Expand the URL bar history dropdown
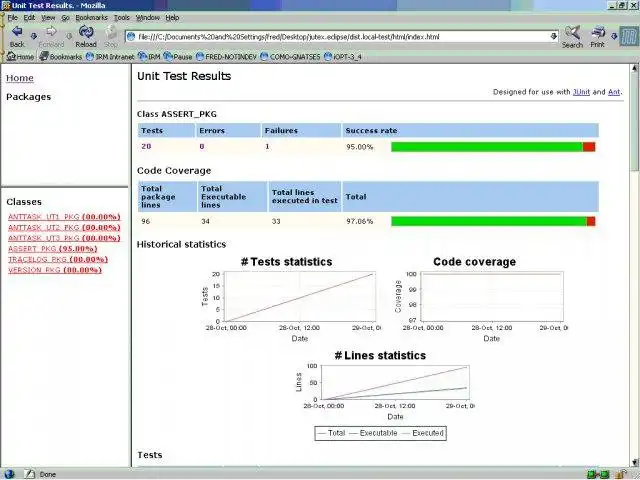640x480 pixels. point(553,36)
